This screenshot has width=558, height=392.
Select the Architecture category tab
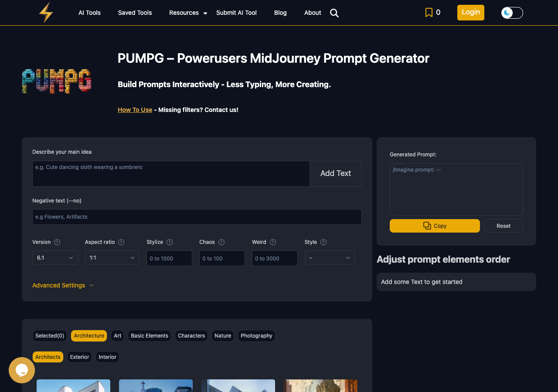(x=89, y=336)
